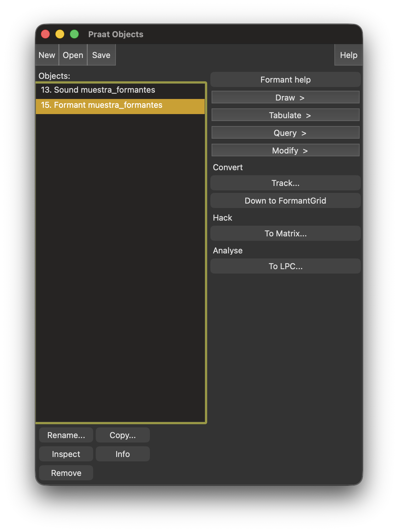Open the Help menu
The width and height of the screenshot is (398, 532).
tap(348, 55)
